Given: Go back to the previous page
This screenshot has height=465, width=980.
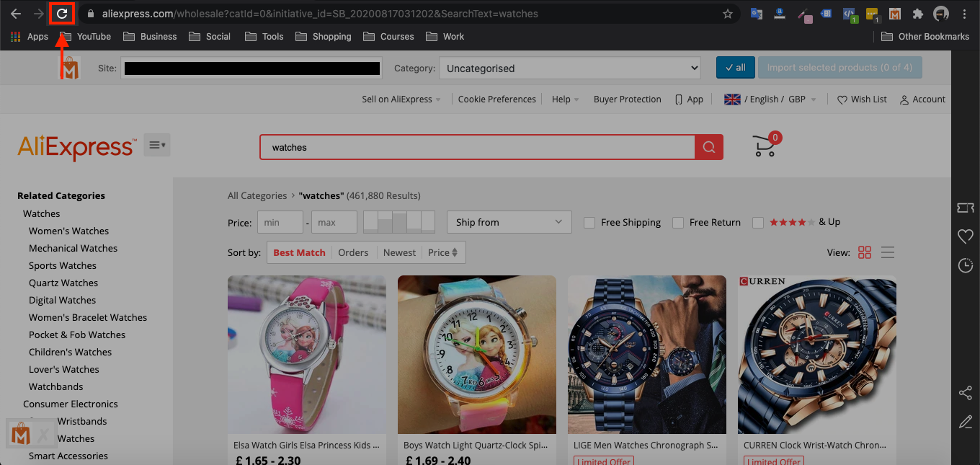Looking at the screenshot, I should 16,14.
